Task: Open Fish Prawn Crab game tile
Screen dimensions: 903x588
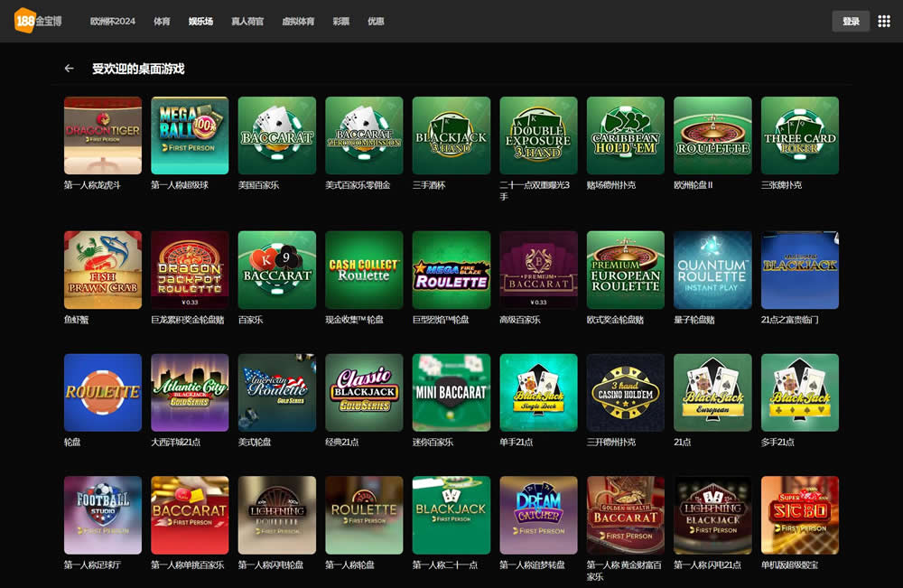Action: (103, 270)
